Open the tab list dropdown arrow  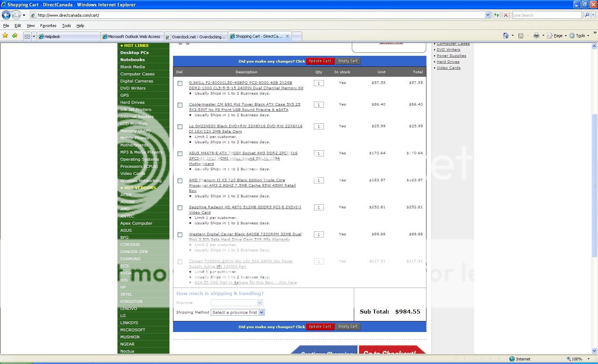coord(34,36)
